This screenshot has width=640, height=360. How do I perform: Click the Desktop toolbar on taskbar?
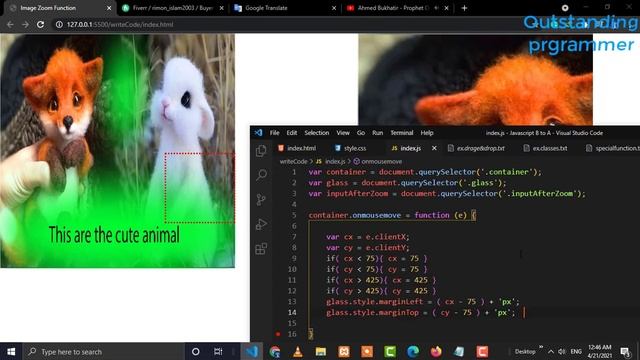pyautogui.click(x=525, y=351)
